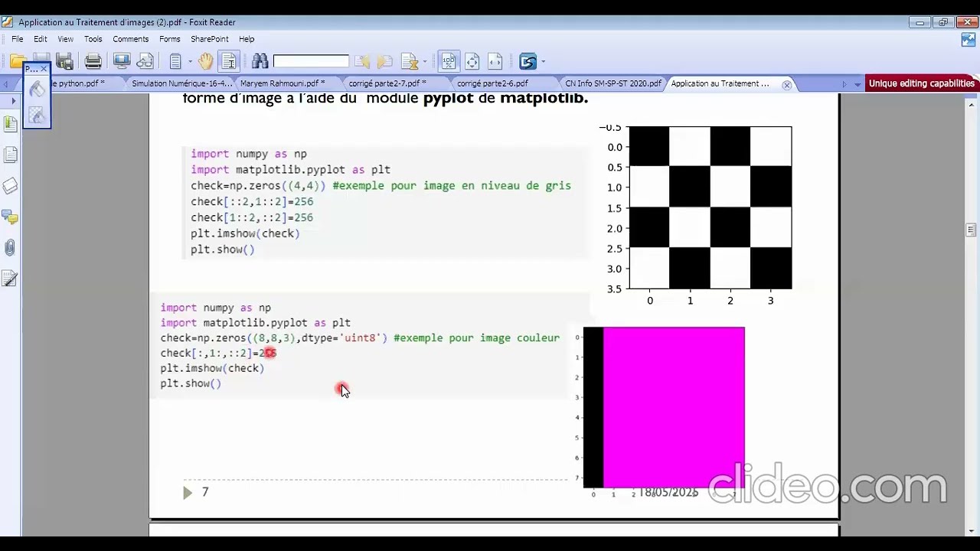Open the Pages thumbnail side panel icon
Viewport: 980px width, 551px height.
10,155
